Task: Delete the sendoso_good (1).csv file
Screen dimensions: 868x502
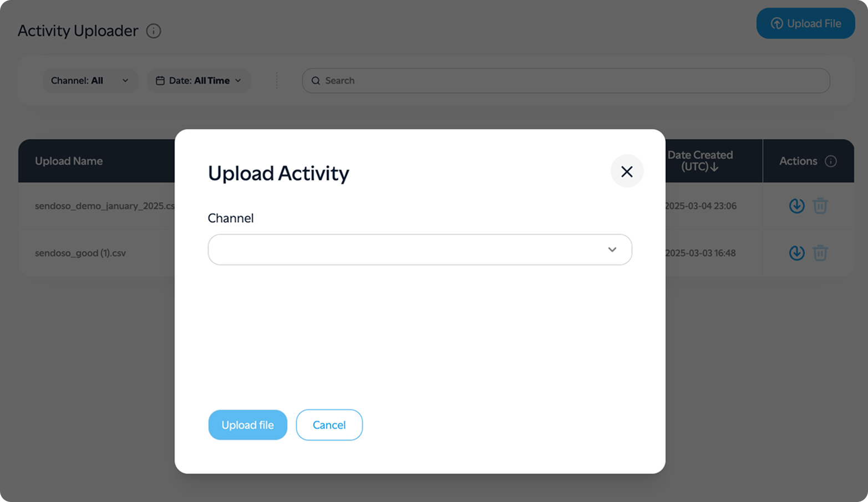Action: pos(821,253)
